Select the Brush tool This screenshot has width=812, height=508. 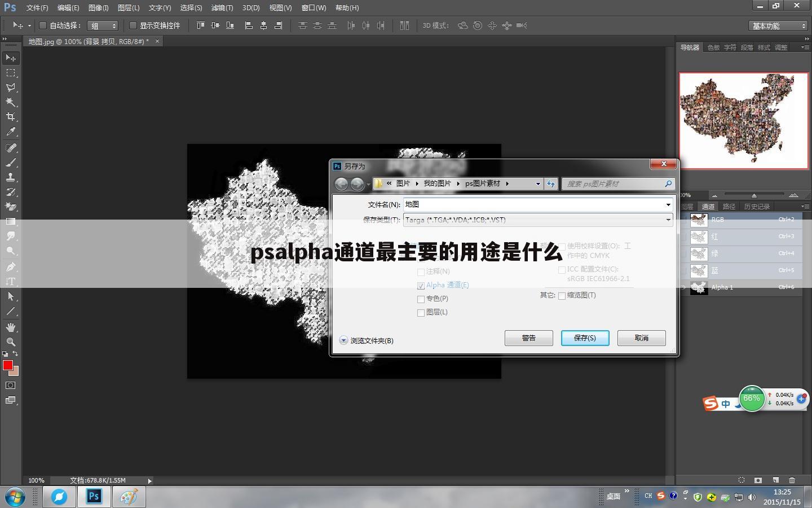coord(11,163)
